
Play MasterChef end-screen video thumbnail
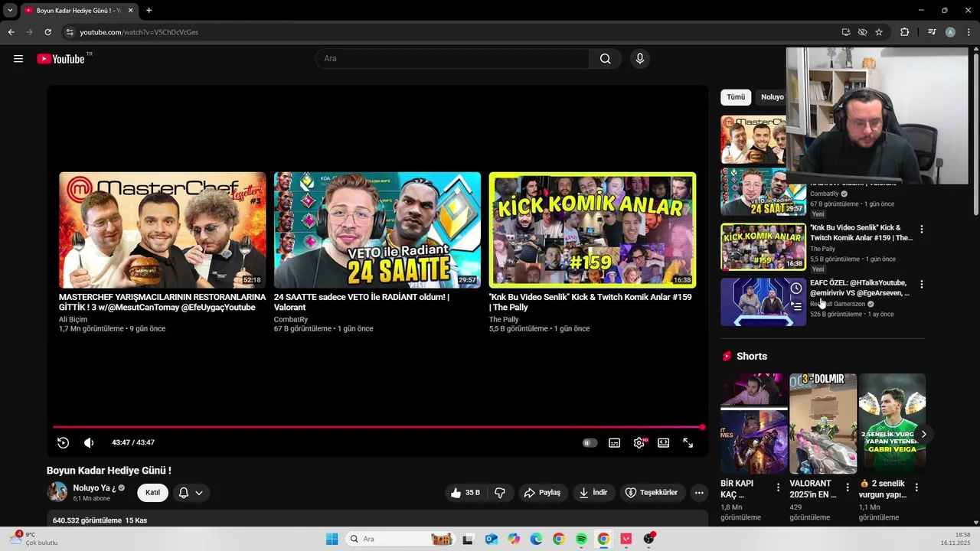click(162, 230)
